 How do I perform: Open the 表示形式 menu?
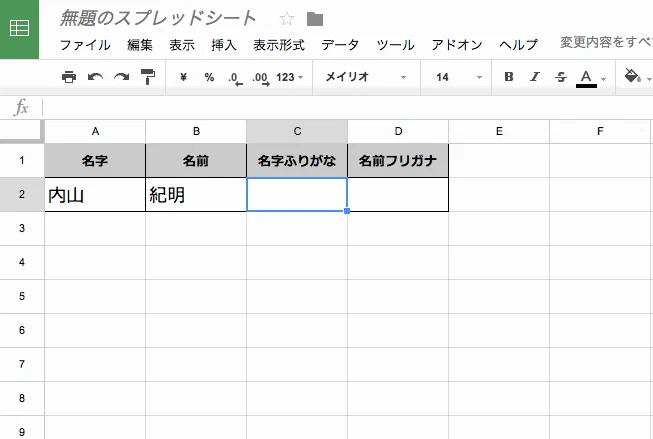tap(279, 45)
